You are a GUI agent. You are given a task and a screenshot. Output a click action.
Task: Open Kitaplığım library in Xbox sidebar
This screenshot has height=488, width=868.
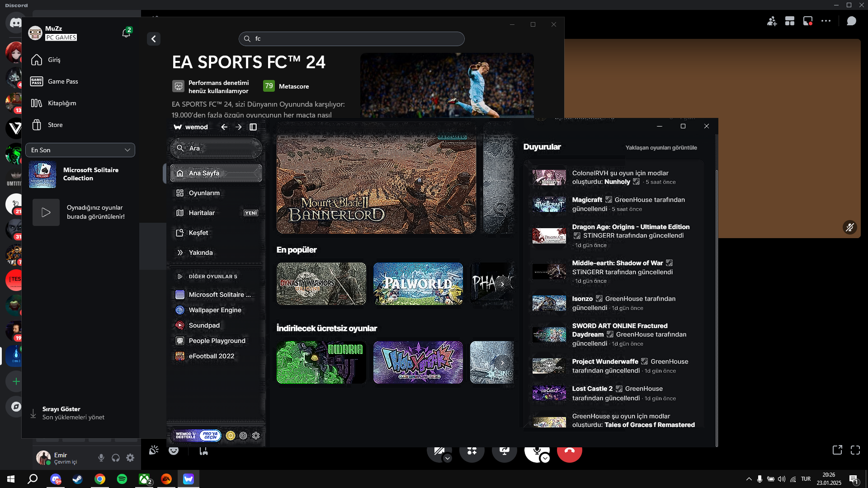pos(80,103)
